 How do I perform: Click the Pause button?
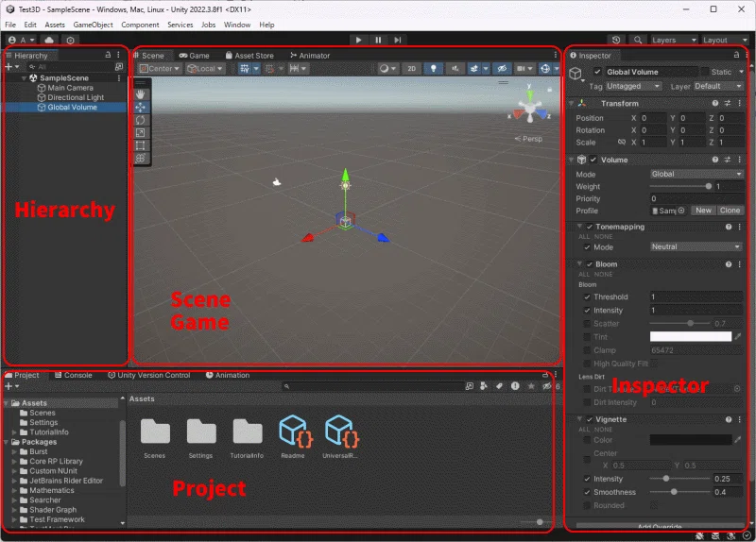[x=378, y=40]
